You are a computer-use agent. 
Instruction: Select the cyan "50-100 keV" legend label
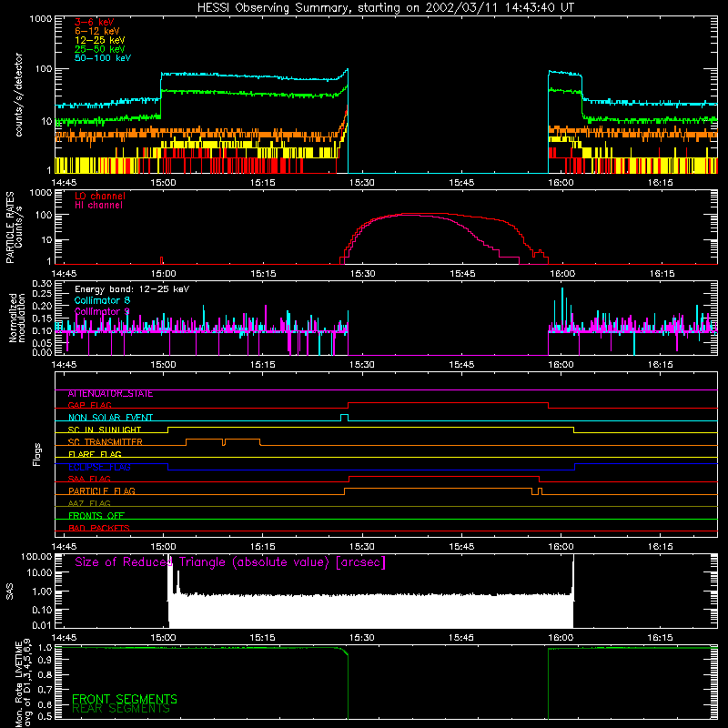(x=103, y=58)
